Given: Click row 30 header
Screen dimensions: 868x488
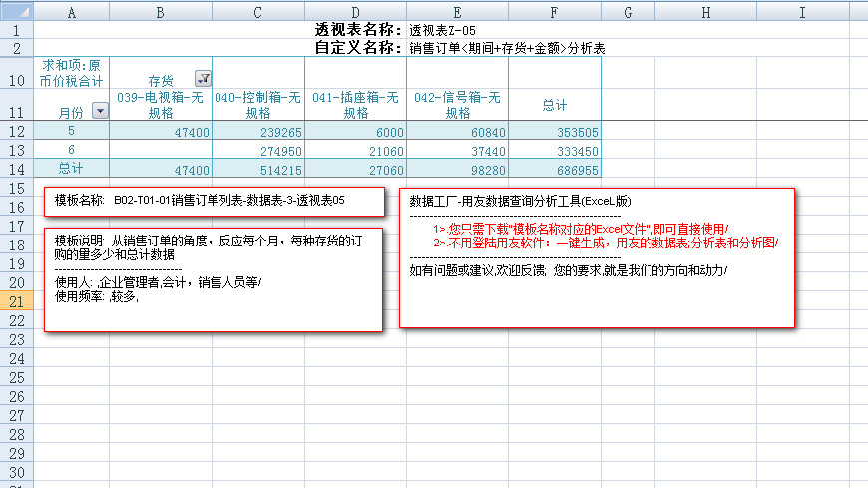Looking at the screenshot, I should pyautogui.click(x=16, y=473).
